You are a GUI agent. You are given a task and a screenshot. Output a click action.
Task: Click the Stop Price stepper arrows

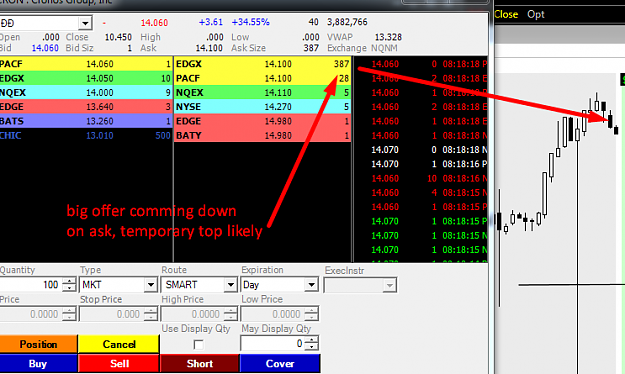tap(151, 314)
